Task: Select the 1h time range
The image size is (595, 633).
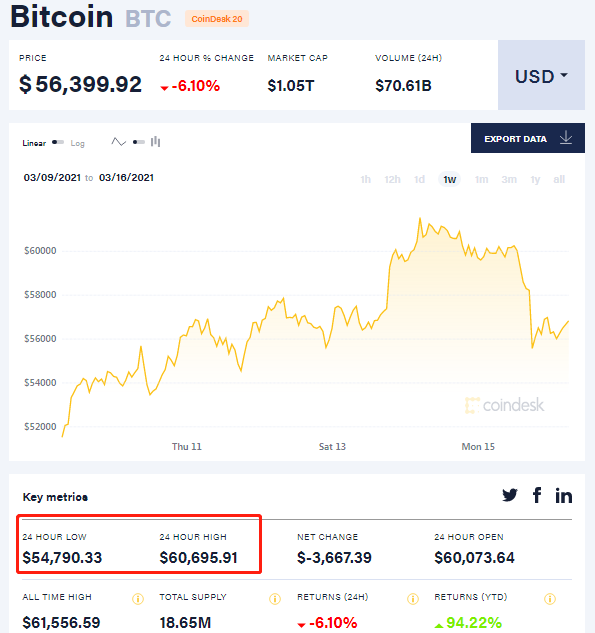Action: (366, 179)
